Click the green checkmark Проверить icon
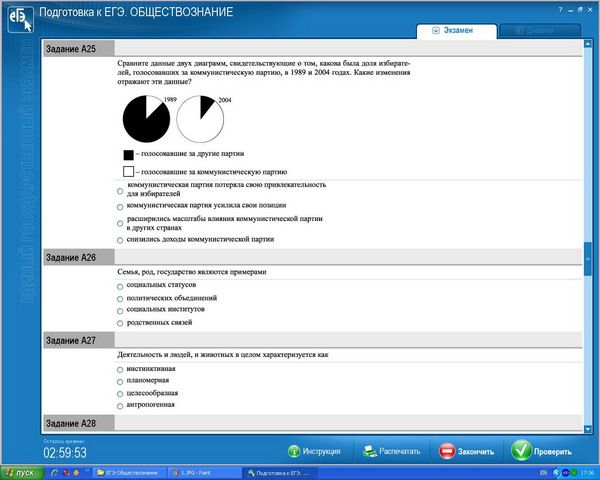600x480 pixels. coord(520,451)
